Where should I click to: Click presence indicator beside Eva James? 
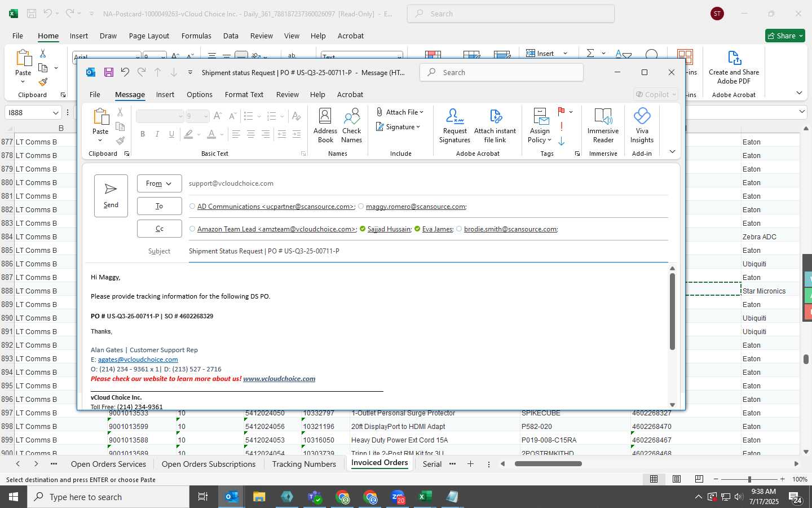(x=417, y=229)
